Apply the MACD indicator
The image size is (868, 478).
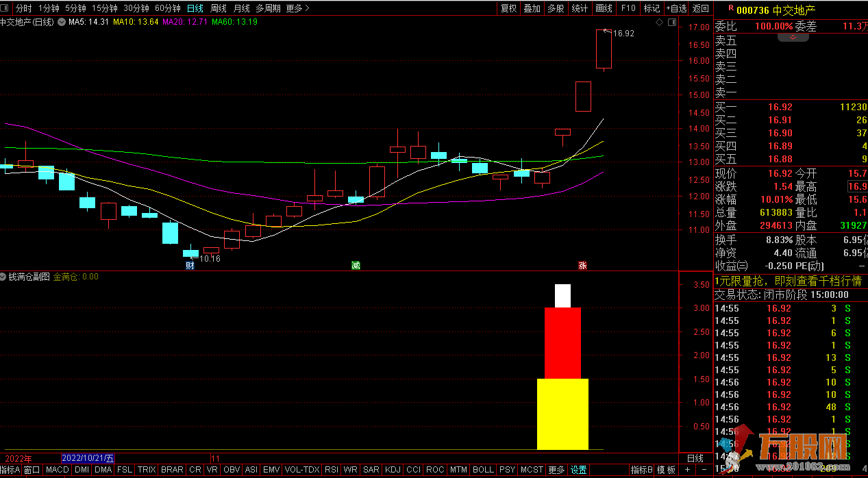[58, 470]
